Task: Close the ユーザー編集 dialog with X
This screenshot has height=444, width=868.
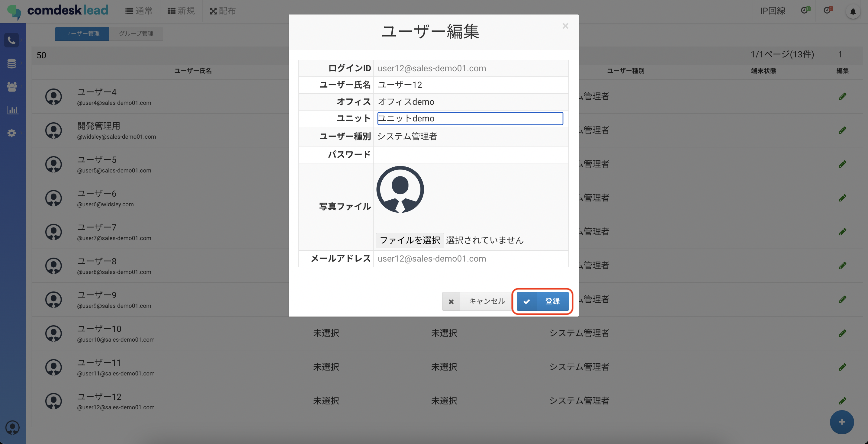Action: 565,26
